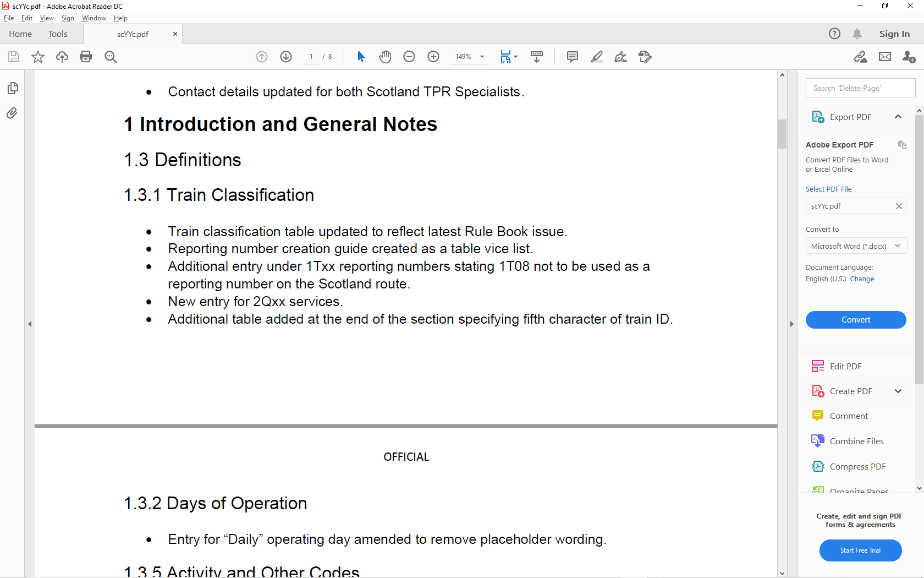Open the Edit menu
Image resolution: width=924 pixels, height=578 pixels.
click(27, 18)
